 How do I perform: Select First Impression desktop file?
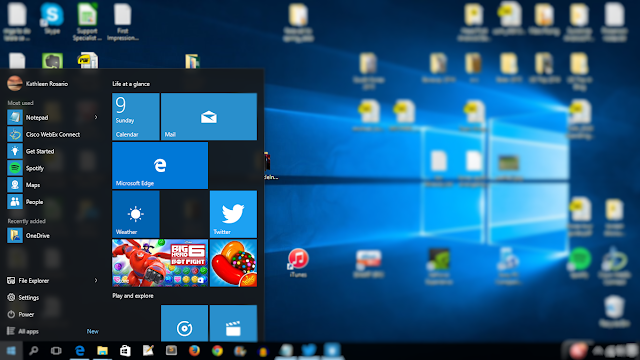(123, 21)
